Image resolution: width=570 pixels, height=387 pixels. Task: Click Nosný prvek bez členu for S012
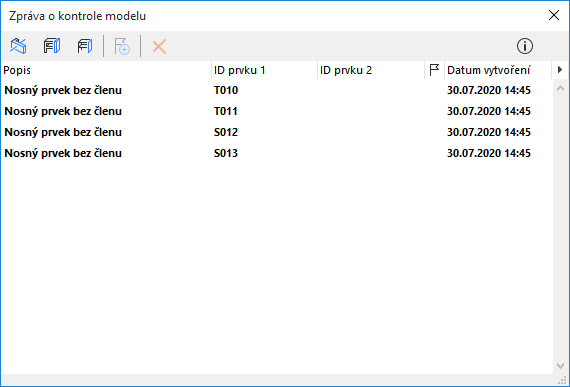63,132
